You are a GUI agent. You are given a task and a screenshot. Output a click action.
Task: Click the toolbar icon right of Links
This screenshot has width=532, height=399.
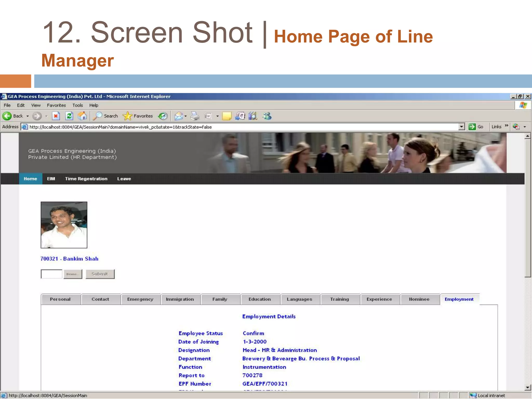coord(516,127)
